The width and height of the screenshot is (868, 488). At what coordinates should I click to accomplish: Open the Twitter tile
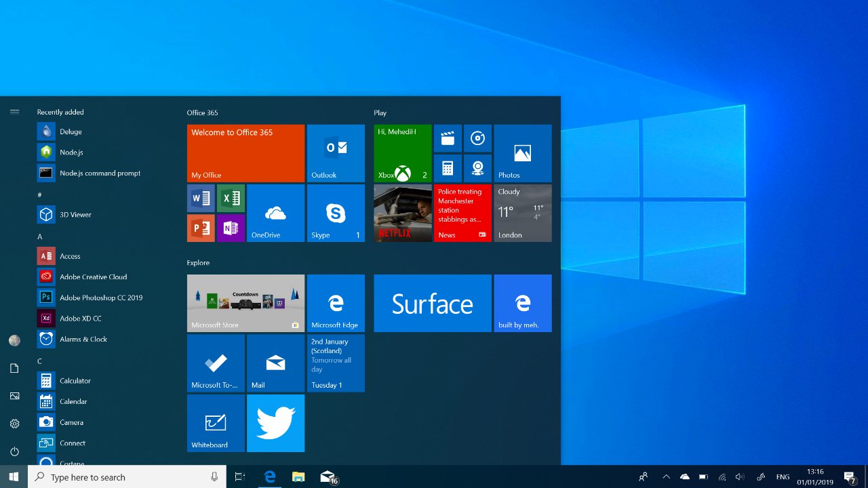tap(275, 423)
